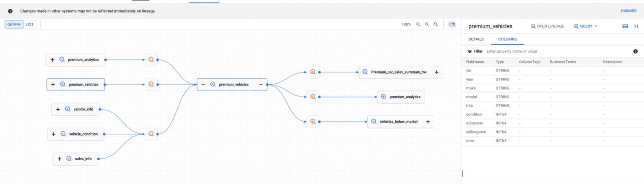Screen dimensions: 644x184
Task: Click the panel layout toggle icon
Action: click(x=625, y=26)
